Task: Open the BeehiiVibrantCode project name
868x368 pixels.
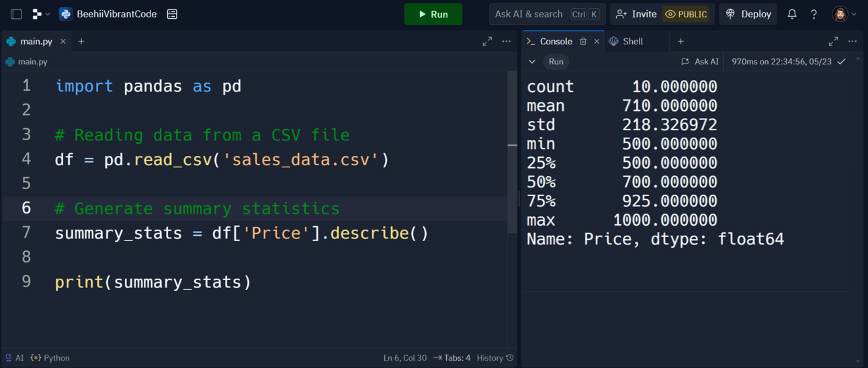Action: click(118, 14)
